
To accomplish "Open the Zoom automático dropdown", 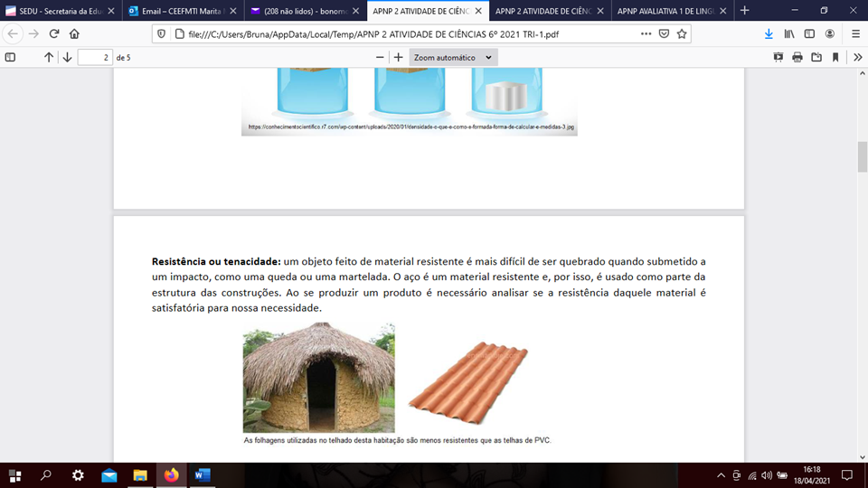I will [452, 57].
